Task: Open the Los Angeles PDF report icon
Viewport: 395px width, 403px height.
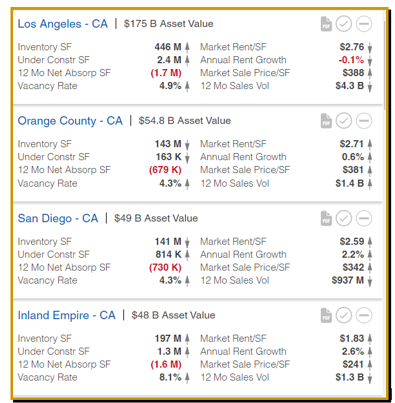Action: pos(326,24)
